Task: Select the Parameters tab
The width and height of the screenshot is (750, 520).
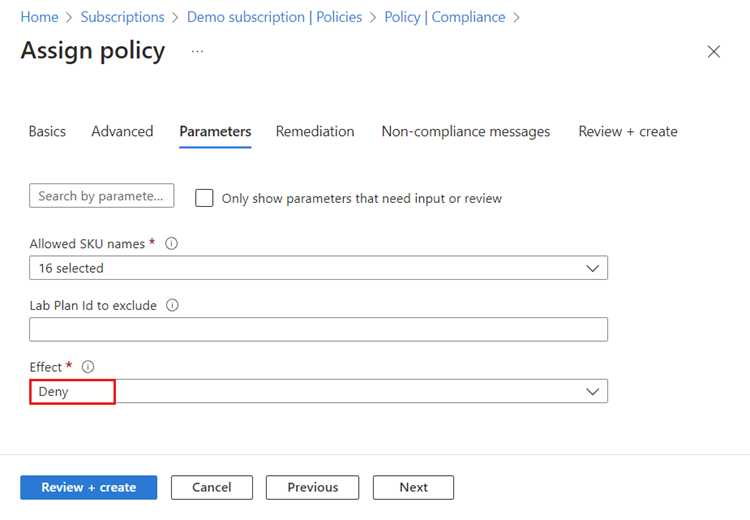Action: pos(215,132)
